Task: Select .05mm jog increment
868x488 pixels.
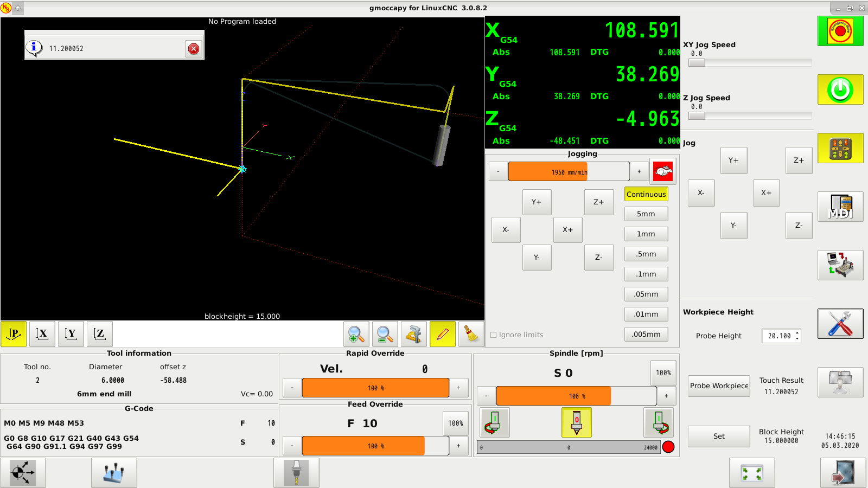Action: tap(646, 294)
